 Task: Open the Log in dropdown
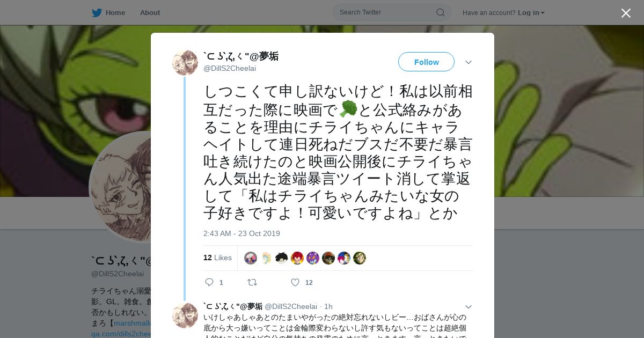click(x=531, y=12)
